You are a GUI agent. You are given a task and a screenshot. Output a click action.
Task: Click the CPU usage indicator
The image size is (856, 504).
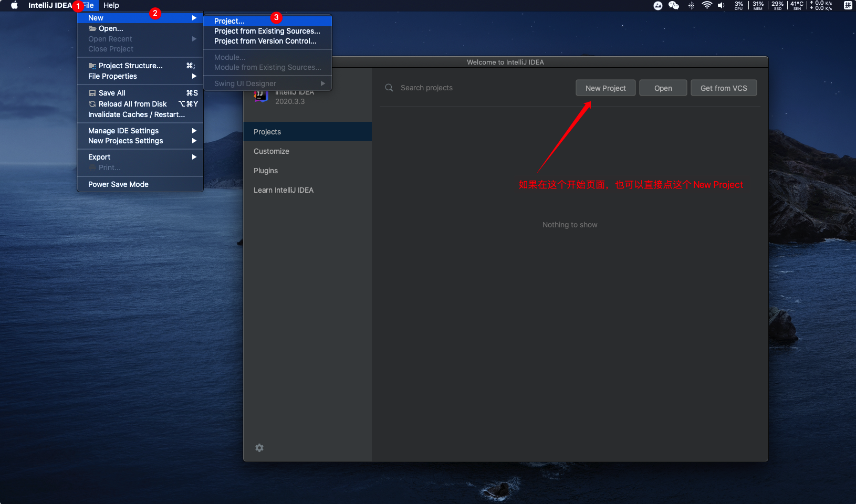pos(739,5)
